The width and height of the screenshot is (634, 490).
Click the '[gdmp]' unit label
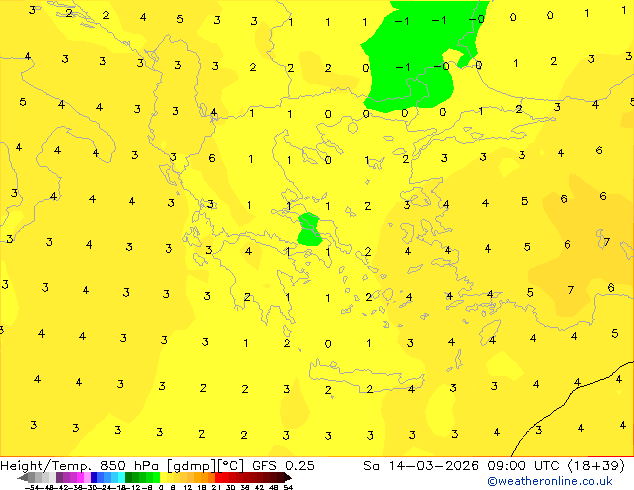point(191,466)
